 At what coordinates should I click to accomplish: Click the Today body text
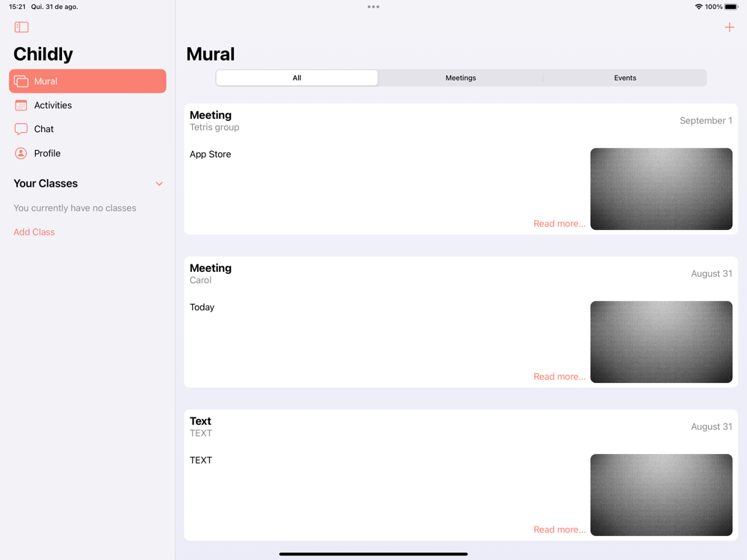click(202, 308)
